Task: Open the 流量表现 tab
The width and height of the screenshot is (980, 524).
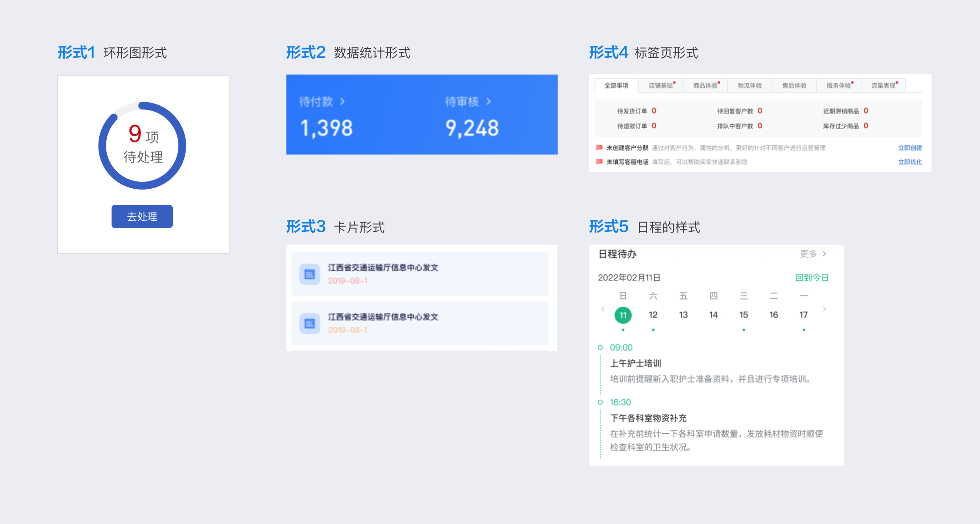Action: 883,86
